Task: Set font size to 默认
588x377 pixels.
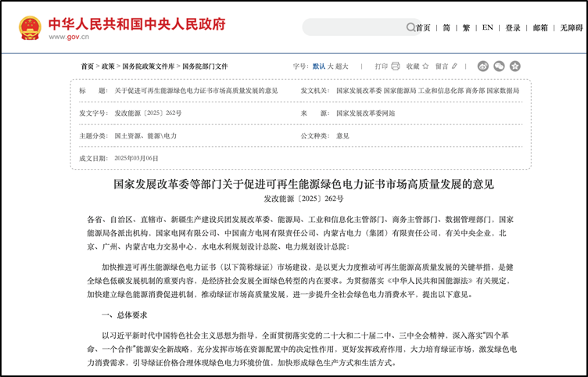Action: tap(319, 66)
